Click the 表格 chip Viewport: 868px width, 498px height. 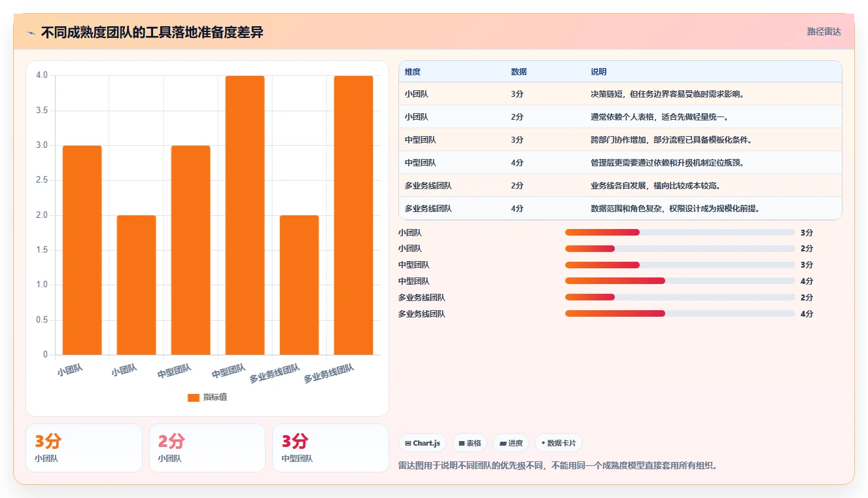pyautogui.click(x=470, y=443)
